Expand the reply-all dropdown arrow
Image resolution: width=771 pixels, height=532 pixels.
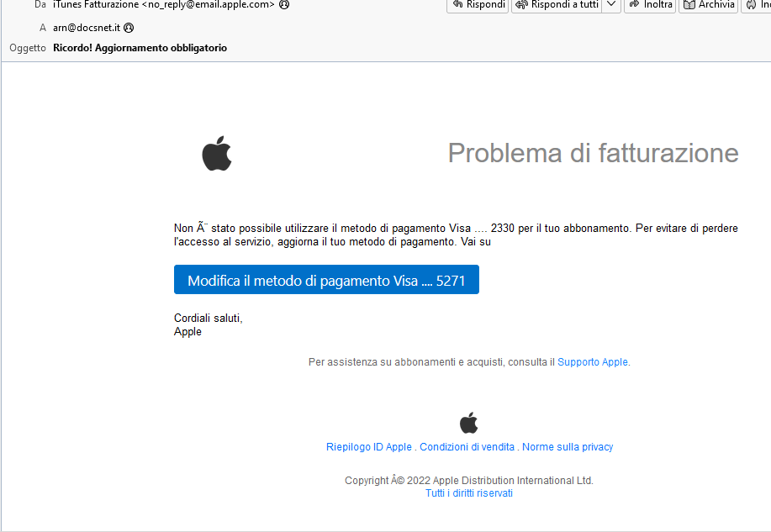pos(611,5)
